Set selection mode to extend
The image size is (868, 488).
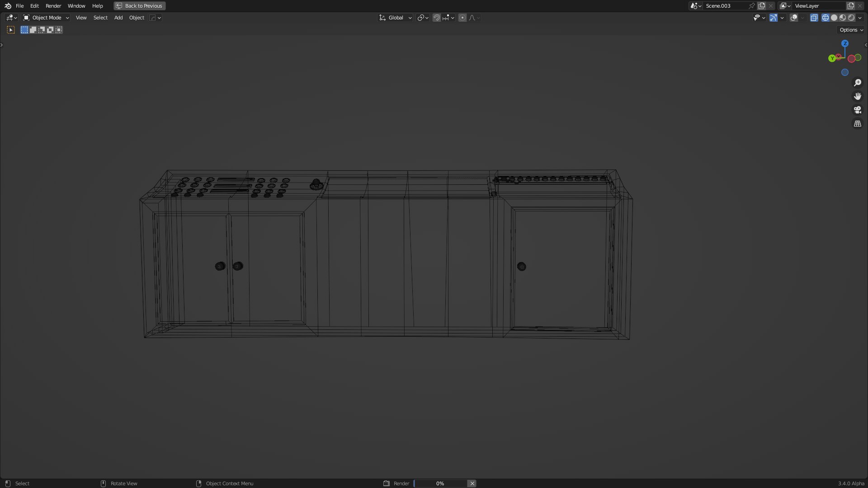33,30
